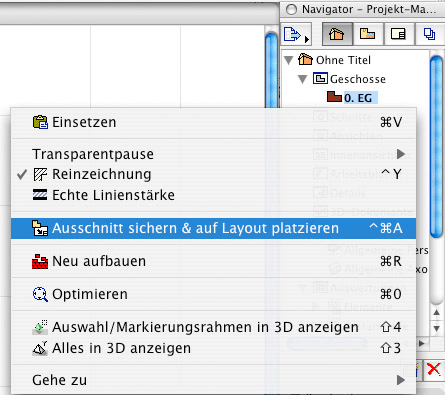Collapse the Geschosse tree triangle
Viewport: 445px width, 395px height.
pos(303,79)
